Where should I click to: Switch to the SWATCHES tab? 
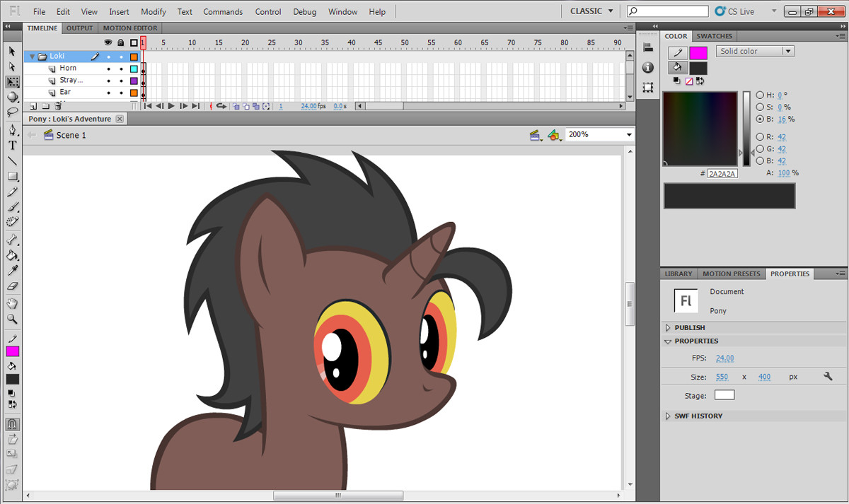tap(715, 36)
